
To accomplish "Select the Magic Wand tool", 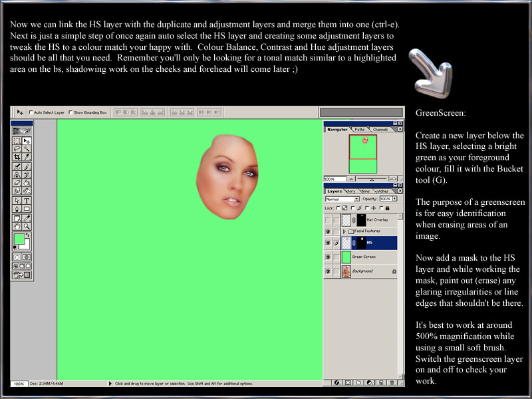I will tap(27, 148).
